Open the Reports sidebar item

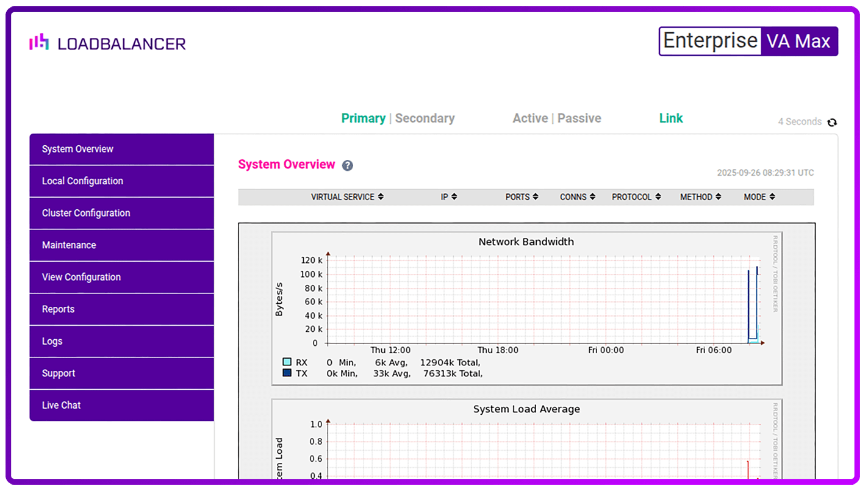[58, 309]
